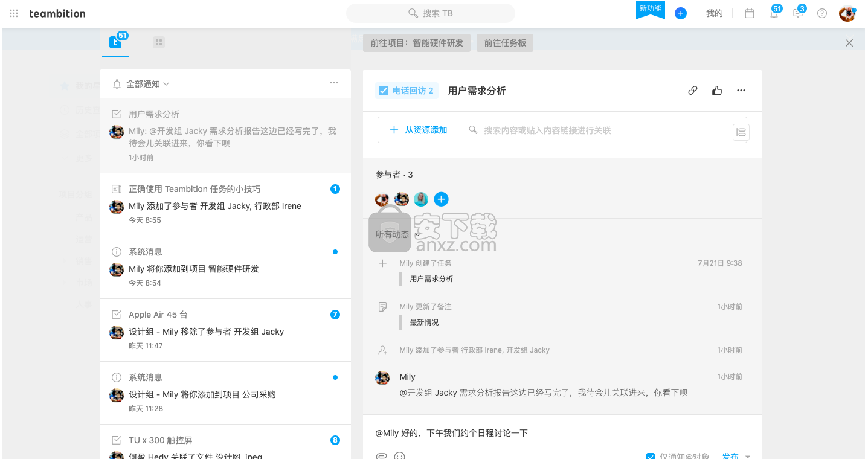
Task: Close the notification panel with X
Action: (x=849, y=43)
